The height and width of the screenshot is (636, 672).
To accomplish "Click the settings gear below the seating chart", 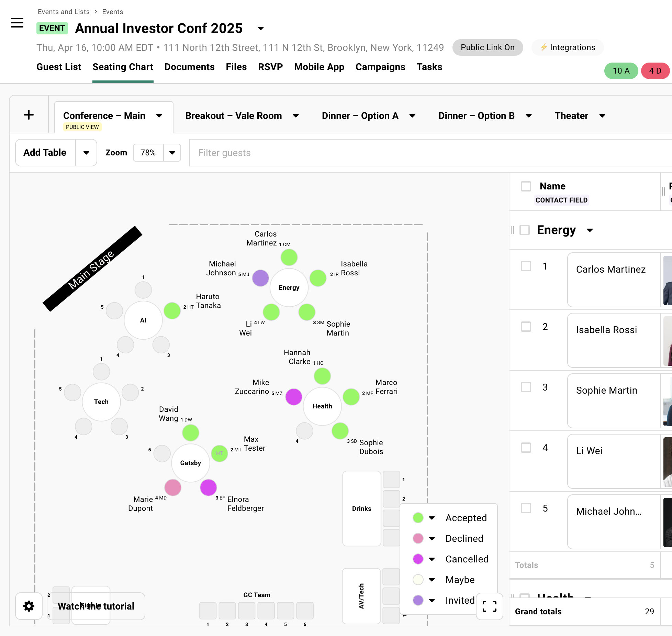I will click(29, 606).
